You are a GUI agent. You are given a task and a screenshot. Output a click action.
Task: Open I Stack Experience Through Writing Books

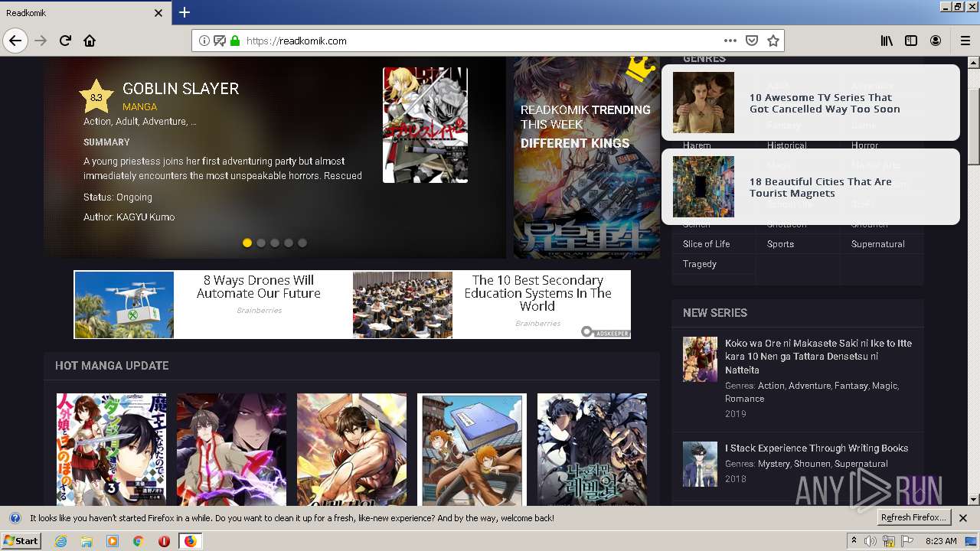(x=816, y=448)
